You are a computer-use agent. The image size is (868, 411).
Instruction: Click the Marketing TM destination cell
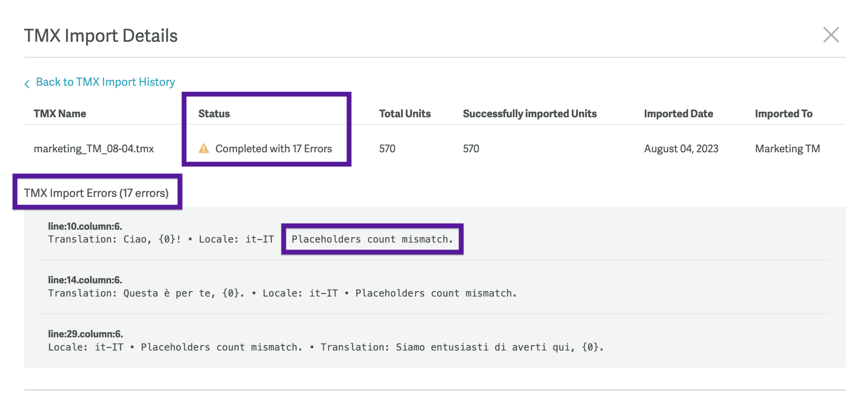787,149
